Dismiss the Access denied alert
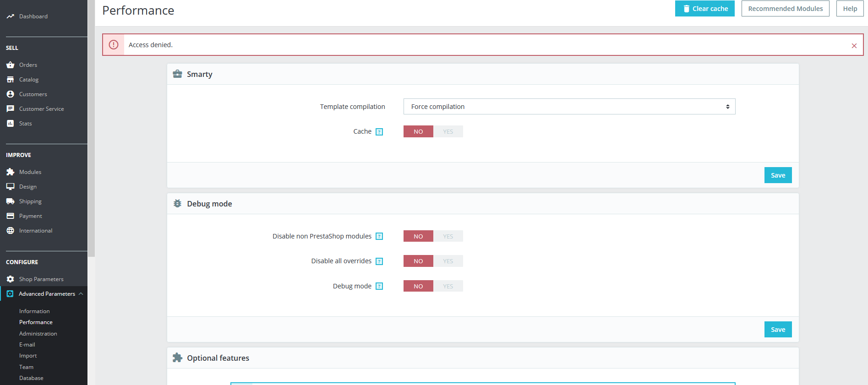The width and height of the screenshot is (868, 385). coord(854,46)
